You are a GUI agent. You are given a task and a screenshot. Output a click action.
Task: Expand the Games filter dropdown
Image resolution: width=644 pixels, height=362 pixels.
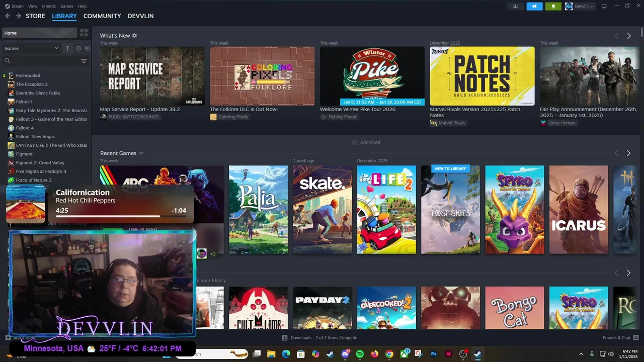pos(31,48)
